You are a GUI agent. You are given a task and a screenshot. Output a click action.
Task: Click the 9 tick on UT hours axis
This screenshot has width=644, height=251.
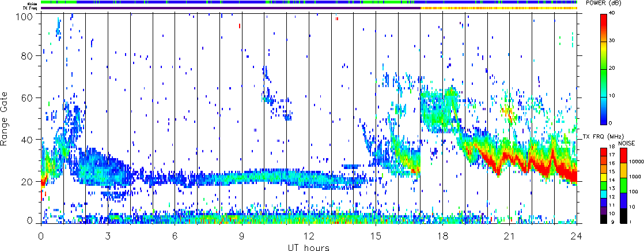coord(242,236)
